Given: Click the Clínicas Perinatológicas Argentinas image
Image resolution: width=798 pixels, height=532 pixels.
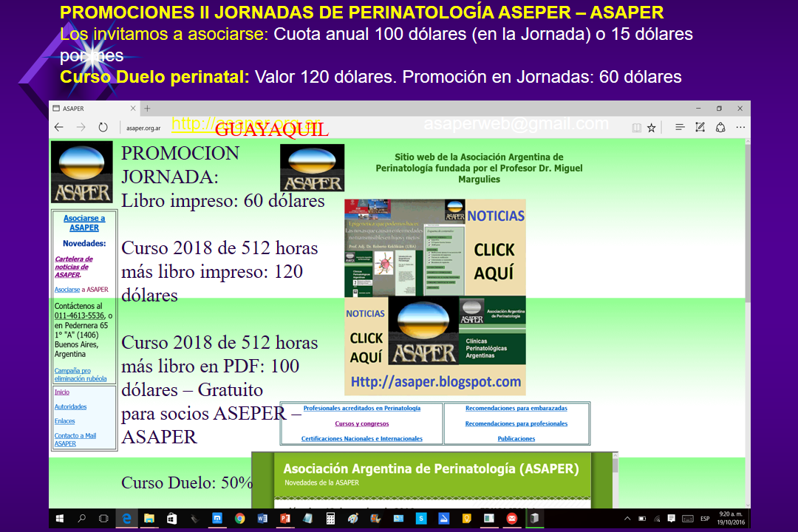Looking at the screenshot, I should coord(492,331).
